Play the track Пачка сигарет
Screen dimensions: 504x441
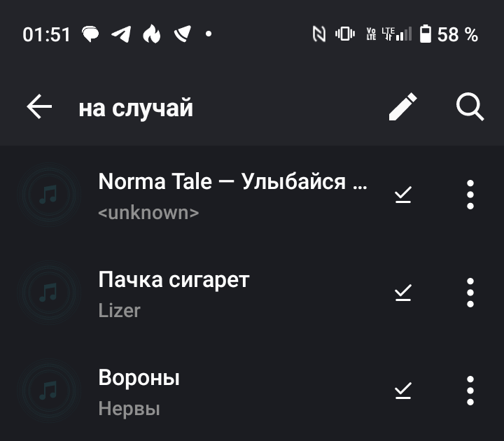click(174, 280)
